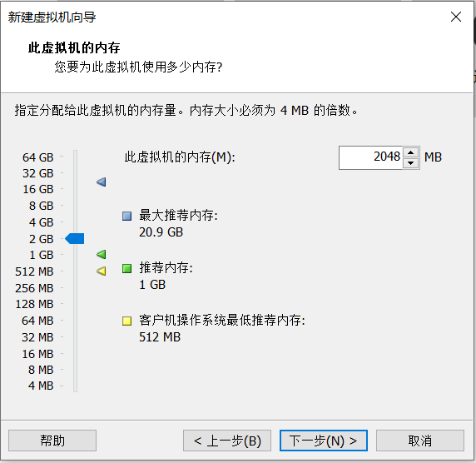476x463 pixels.
Task: Click the memory value field showing 2048
Action: 370,157
